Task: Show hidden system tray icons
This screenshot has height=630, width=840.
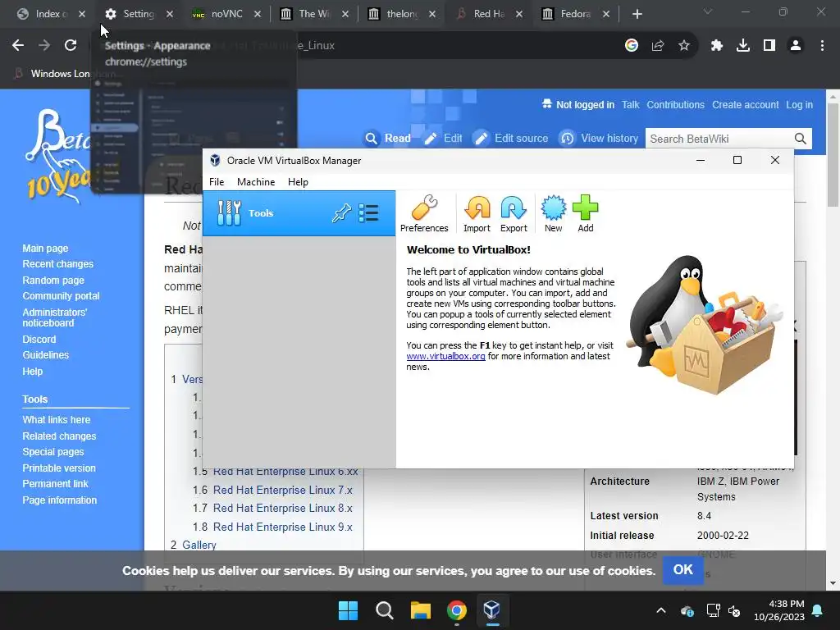Action: pos(661,610)
